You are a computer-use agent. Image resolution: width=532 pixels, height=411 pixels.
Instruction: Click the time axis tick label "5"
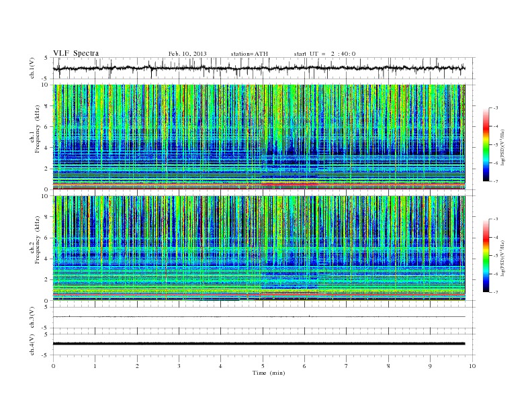point(263,366)
